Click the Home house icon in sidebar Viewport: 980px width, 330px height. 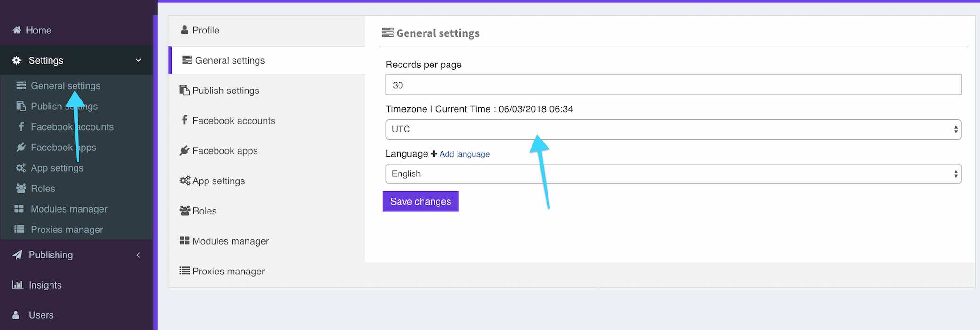click(x=17, y=30)
